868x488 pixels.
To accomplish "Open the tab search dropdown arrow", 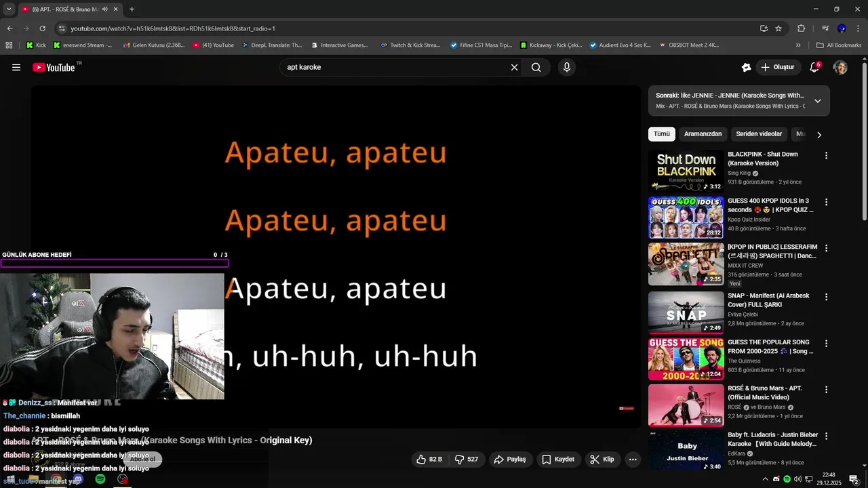I will [9, 9].
